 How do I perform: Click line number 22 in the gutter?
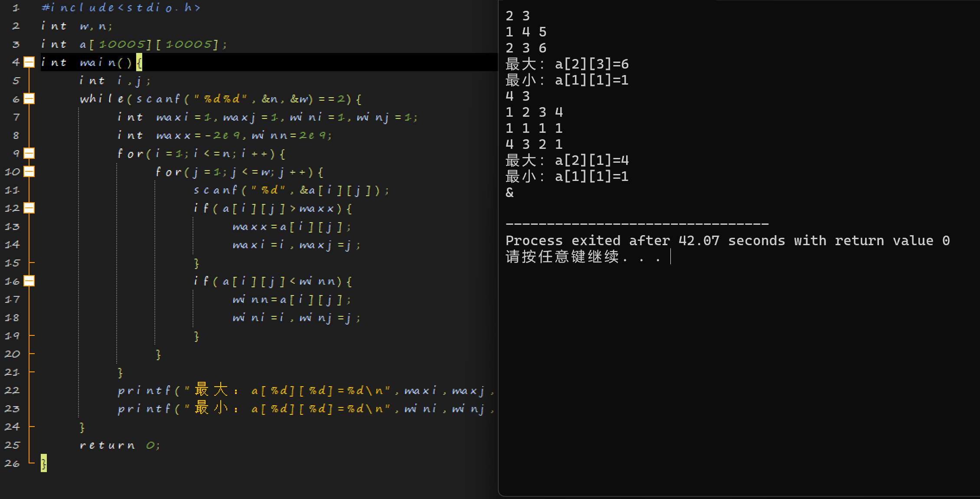12,391
